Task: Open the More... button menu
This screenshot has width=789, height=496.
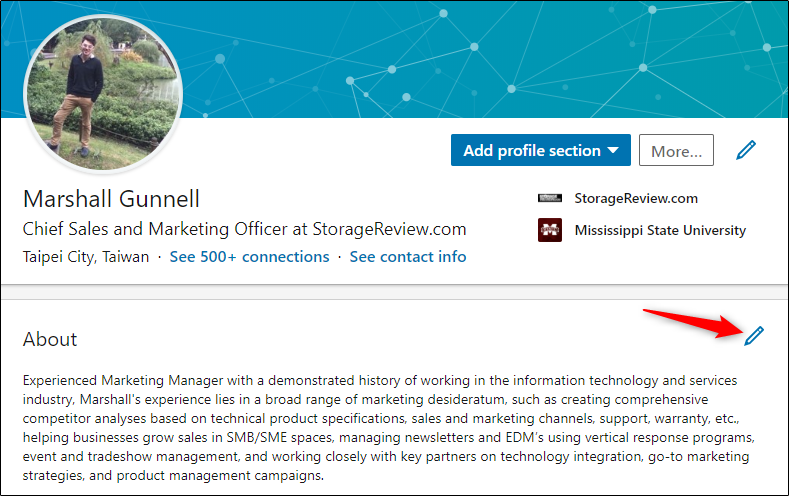Action: pyautogui.click(x=676, y=150)
